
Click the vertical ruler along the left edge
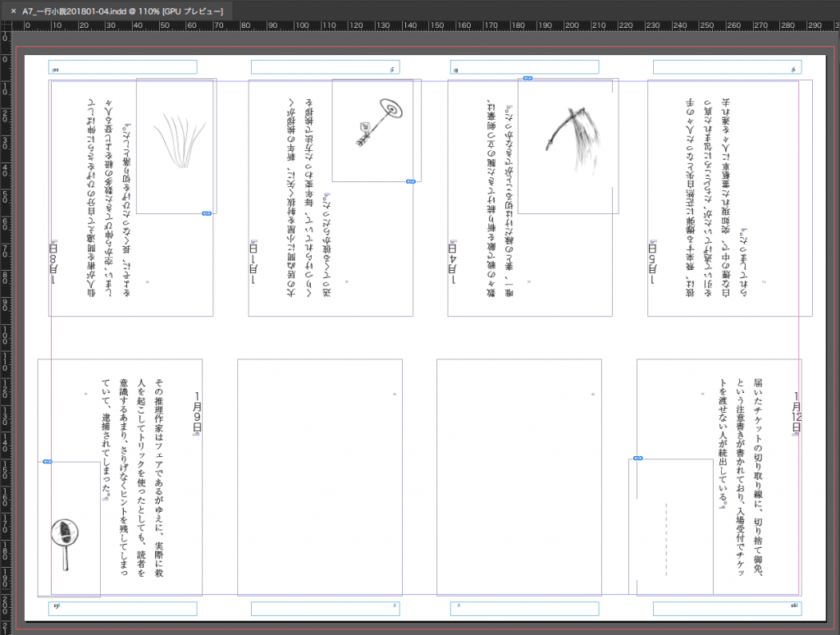6,332
